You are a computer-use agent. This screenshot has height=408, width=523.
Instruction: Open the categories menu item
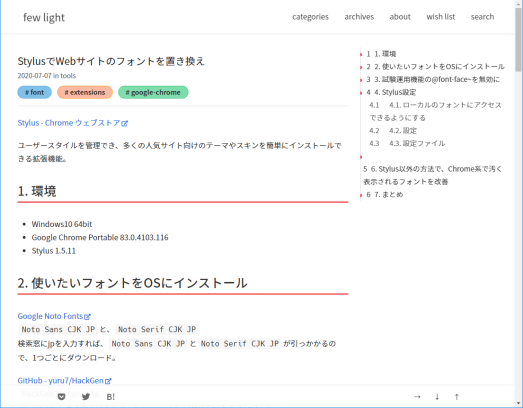310,17
